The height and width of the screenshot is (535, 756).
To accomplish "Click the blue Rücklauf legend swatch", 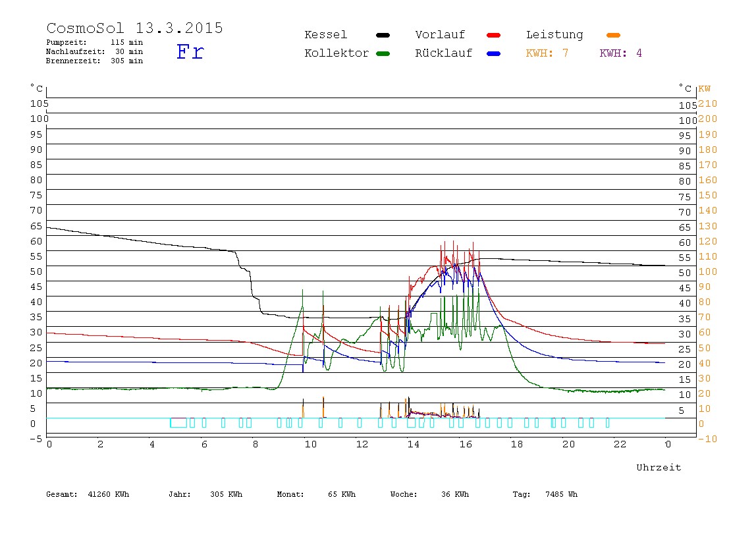I will click(x=494, y=53).
